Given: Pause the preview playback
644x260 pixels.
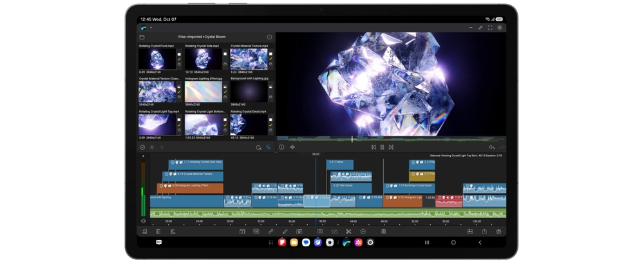Looking at the screenshot, I should (383, 147).
